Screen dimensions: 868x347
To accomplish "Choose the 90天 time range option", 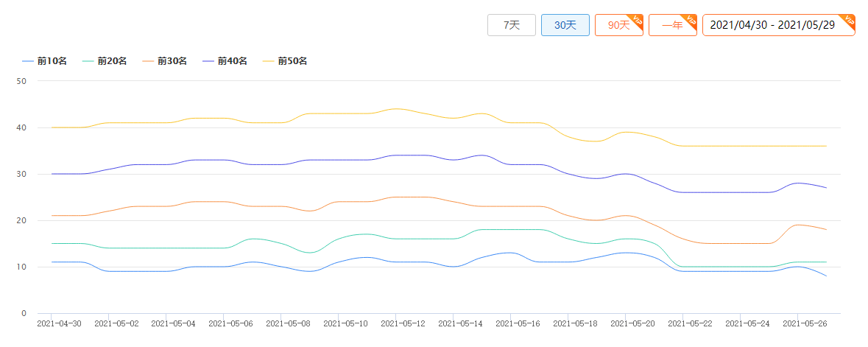I will click(x=617, y=25).
